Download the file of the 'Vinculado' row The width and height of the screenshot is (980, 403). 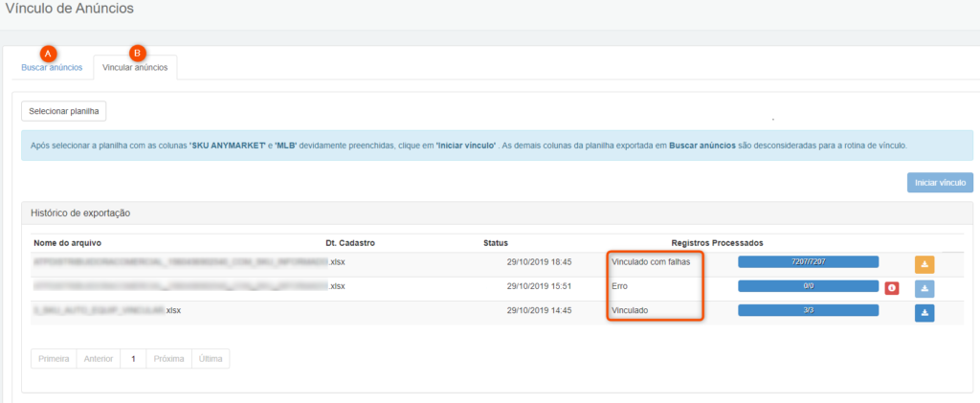tap(924, 312)
